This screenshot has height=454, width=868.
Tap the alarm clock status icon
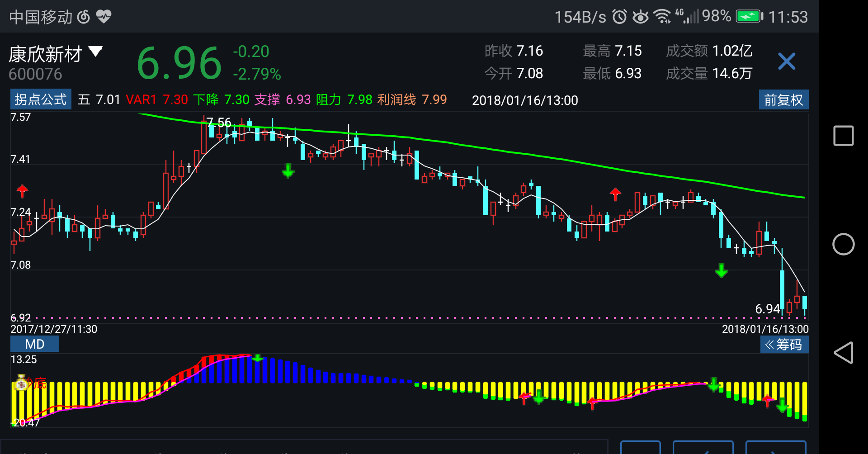click(619, 17)
